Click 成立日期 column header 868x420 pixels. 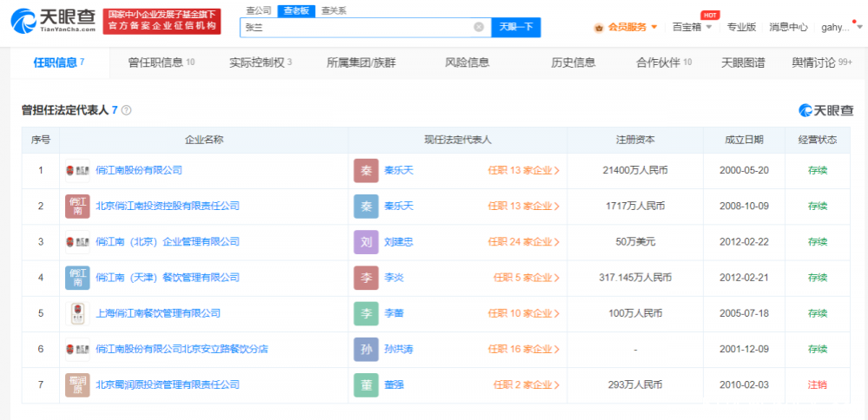click(744, 140)
